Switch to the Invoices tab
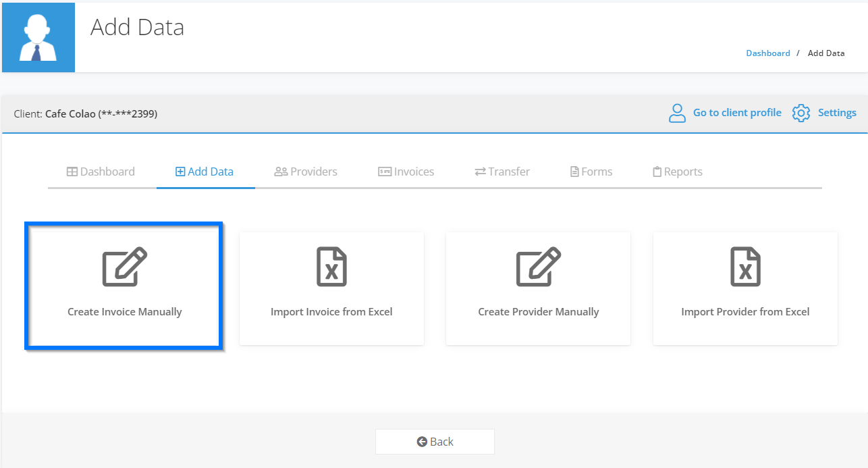The height and width of the screenshot is (468, 868). pyautogui.click(x=406, y=172)
